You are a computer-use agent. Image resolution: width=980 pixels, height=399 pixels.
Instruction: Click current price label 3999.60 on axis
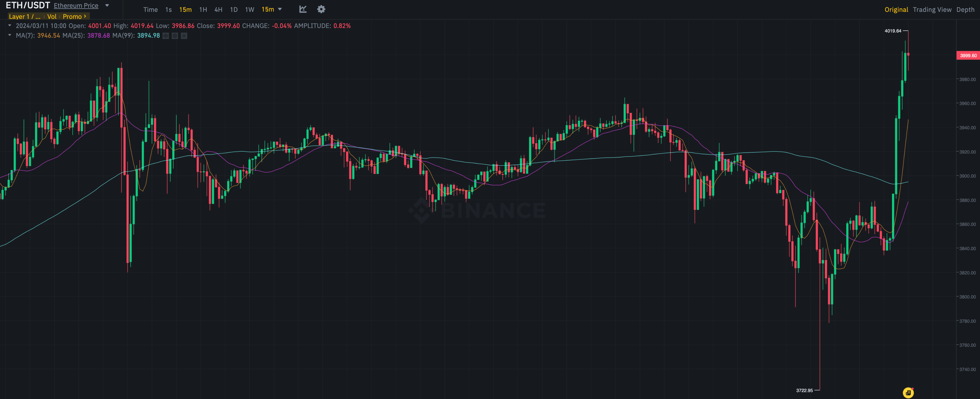tap(968, 55)
